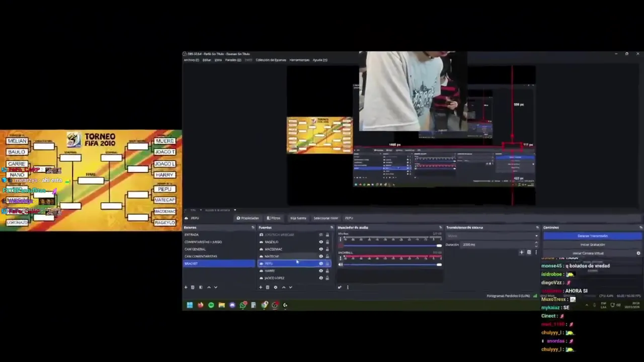Open Mic/Aux channel options dots
Image resolution: width=644 pixels, height=362 pixels.
tap(340, 240)
